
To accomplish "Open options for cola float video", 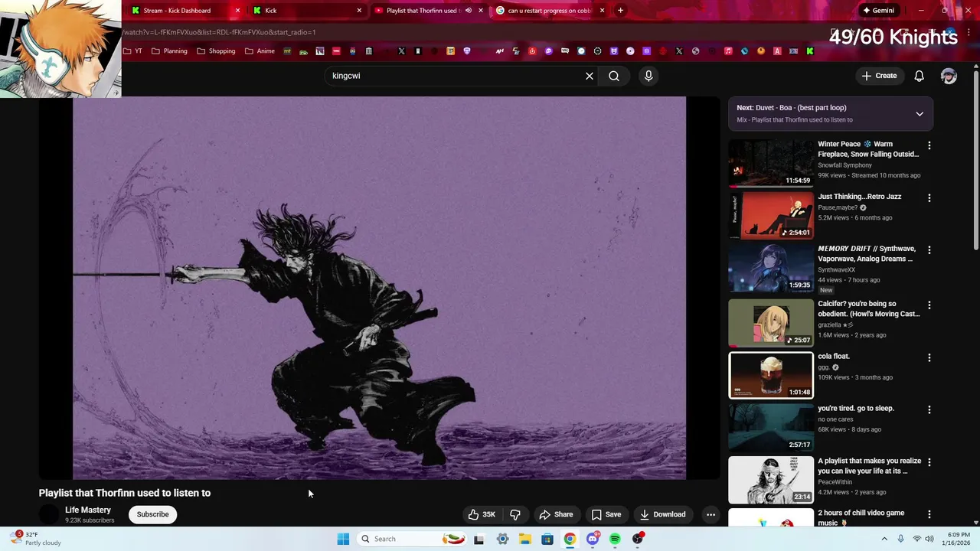I will (x=929, y=357).
